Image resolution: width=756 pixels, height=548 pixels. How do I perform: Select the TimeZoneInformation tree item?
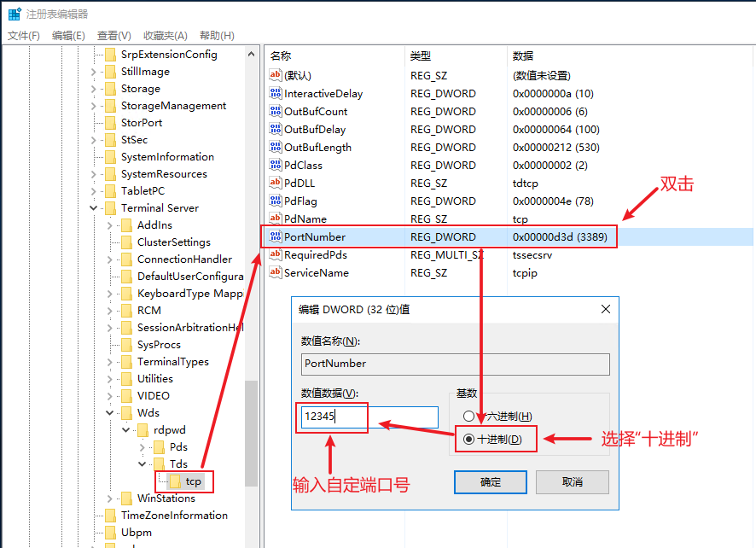point(174,516)
